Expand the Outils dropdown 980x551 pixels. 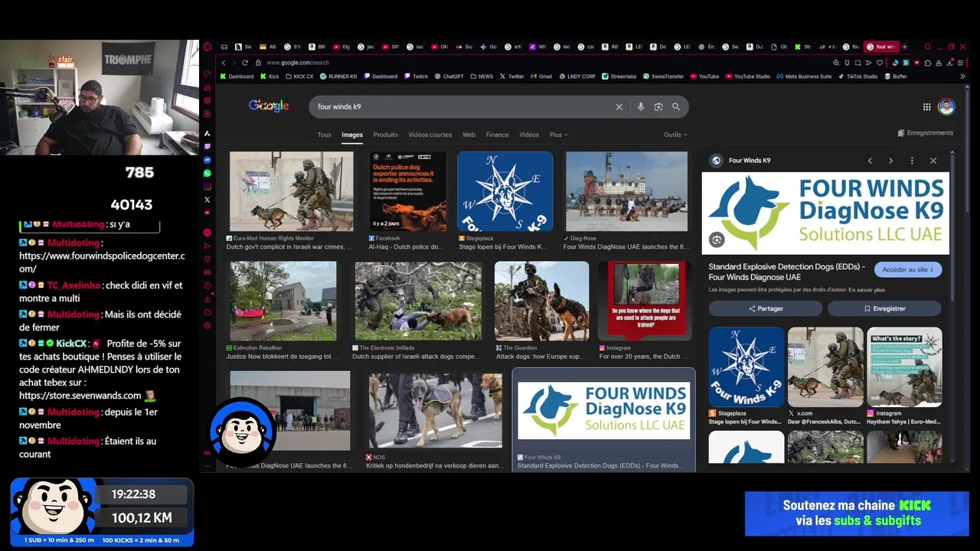point(675,135)
